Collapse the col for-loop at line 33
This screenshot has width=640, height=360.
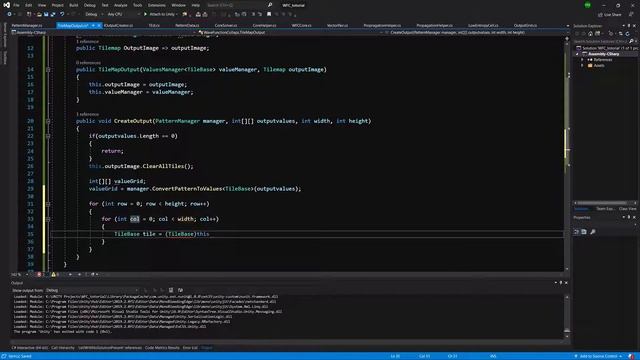tap(48, 219)
